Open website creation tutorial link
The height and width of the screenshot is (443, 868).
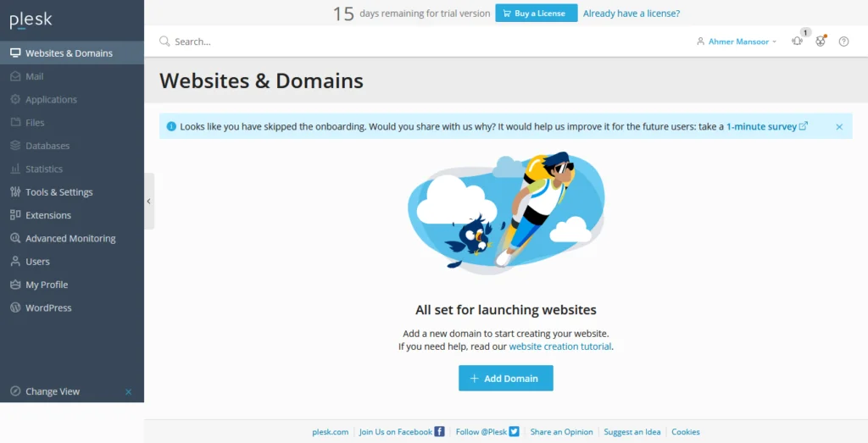click(x=560, y=346)
